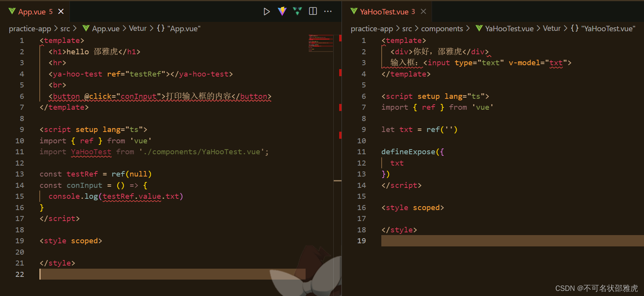Click the h1 hello line in App.vue
The width and height of the screenshot is (644, 296).
click(x=94, y=52)
